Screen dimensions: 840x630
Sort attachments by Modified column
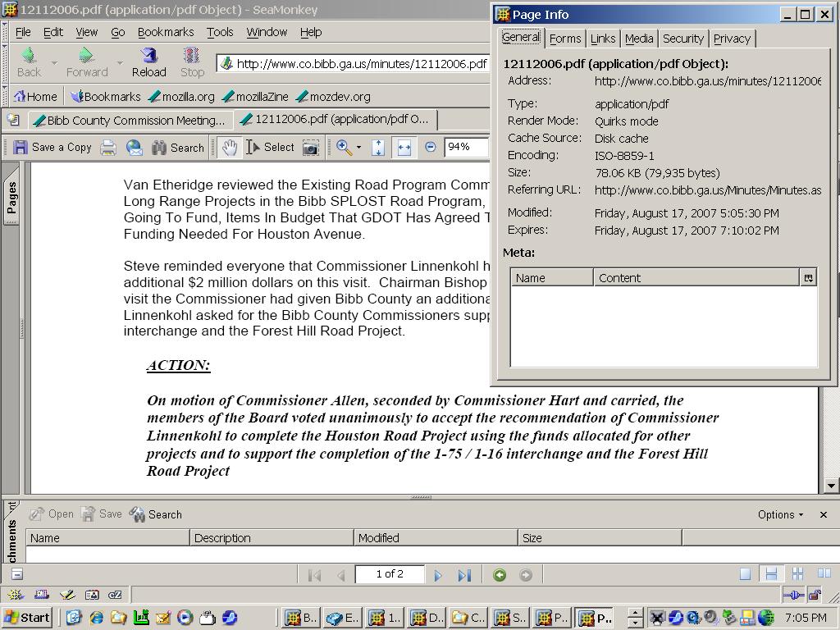click(x=436, y=538)
